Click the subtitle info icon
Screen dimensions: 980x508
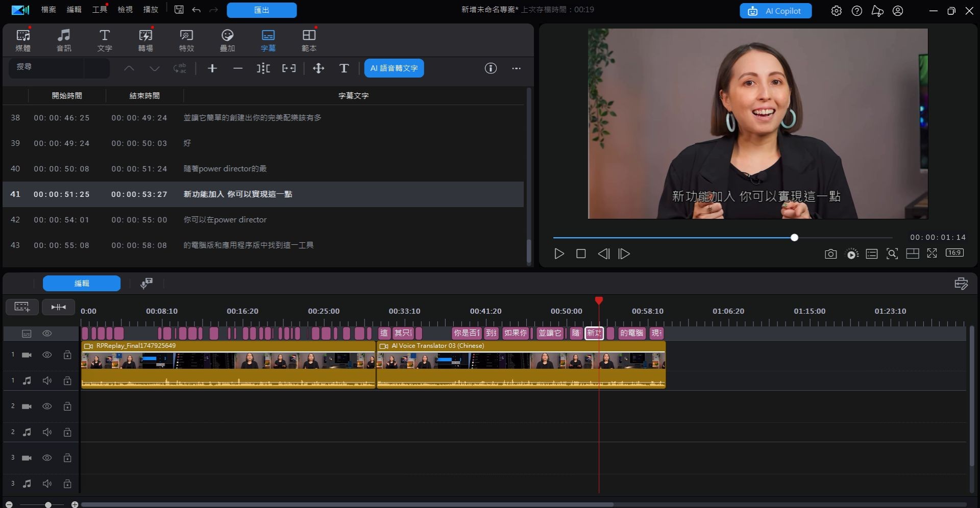491,68
